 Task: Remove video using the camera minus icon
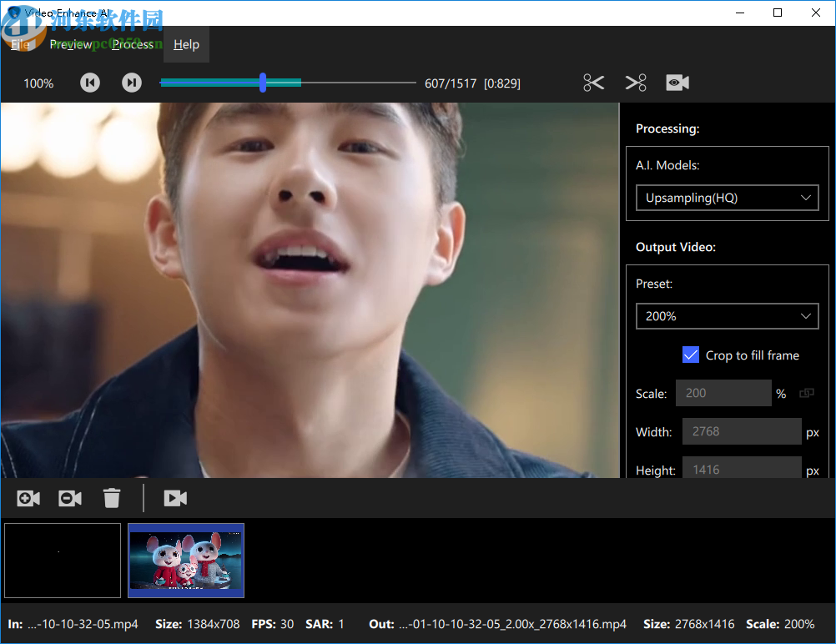[x=69, y=498]
